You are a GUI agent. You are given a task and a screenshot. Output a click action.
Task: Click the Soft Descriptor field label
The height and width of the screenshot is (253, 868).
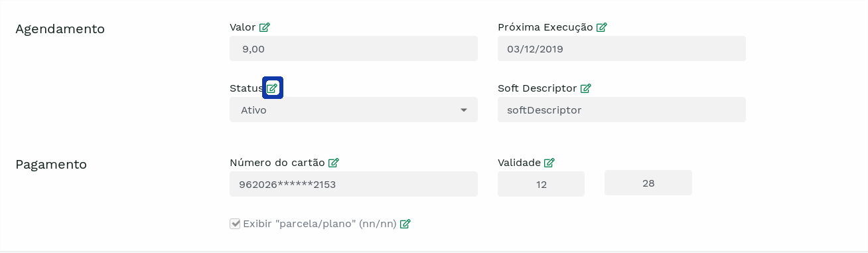coord(538,88)
